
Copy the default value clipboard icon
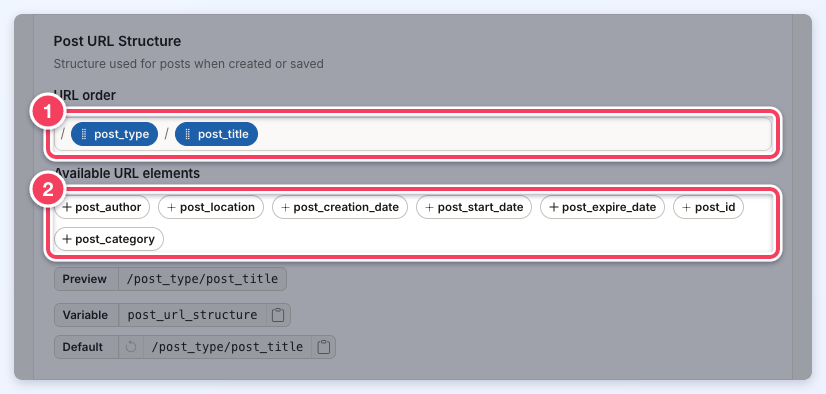[x=323, y=347]
